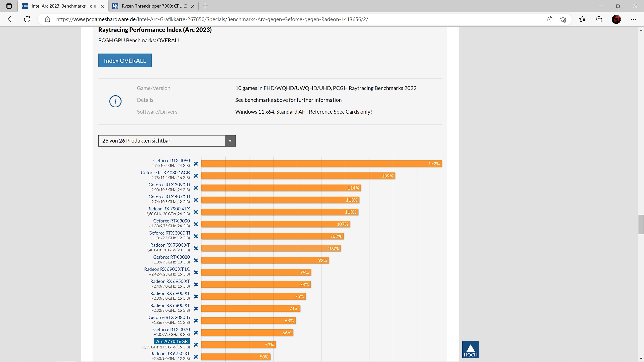Viewport: 644px width, 362px height.
Task: Open the Favorites list icon
Action: coord(582,19)
